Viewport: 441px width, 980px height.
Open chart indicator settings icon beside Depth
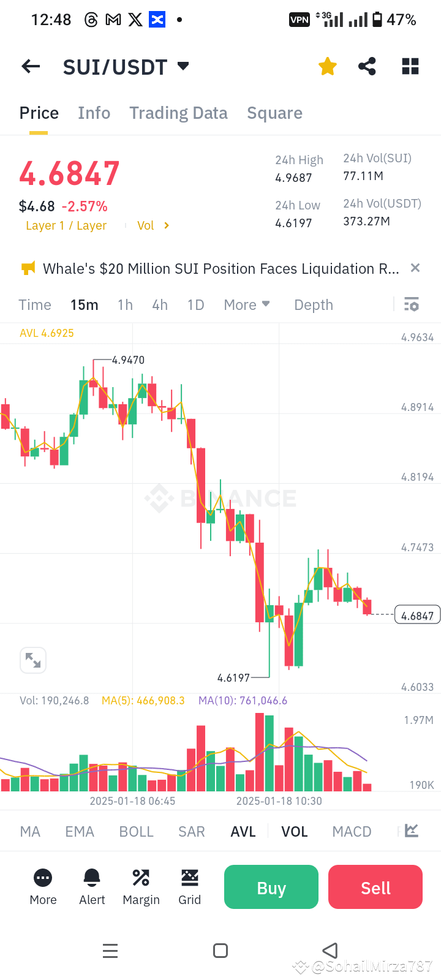tap(411, 304)
